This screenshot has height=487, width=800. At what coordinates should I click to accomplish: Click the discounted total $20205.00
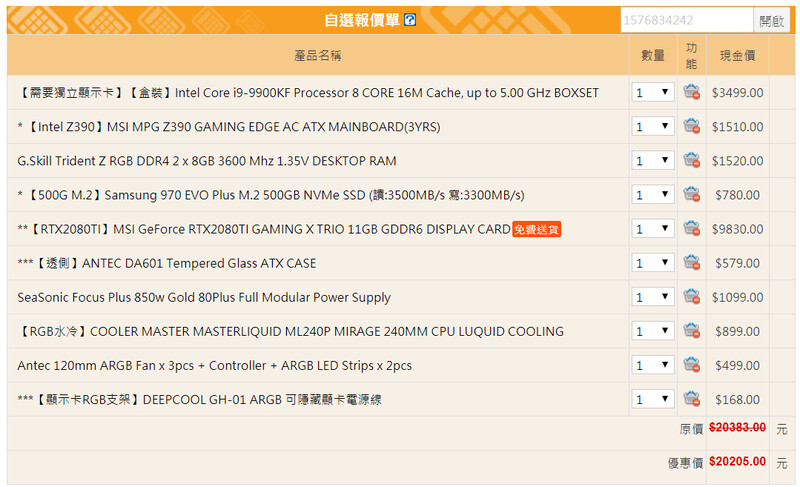point(738,462)
